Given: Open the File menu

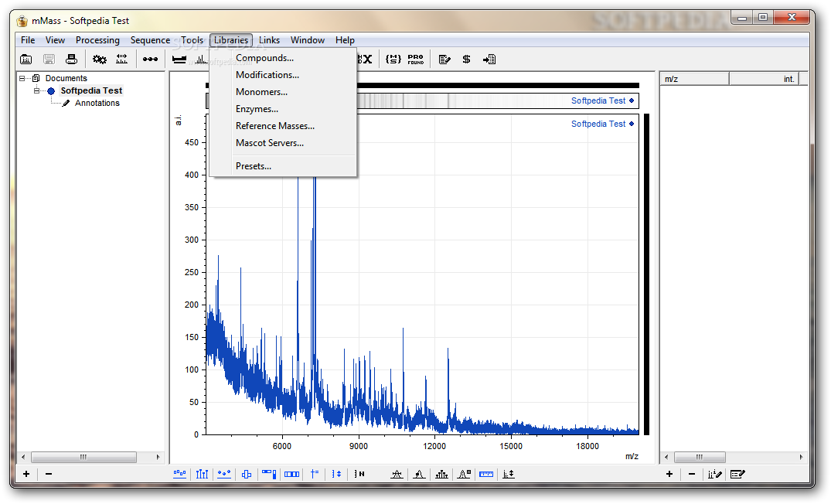Looking at the screenshot, I should click(x=28, y=40).
